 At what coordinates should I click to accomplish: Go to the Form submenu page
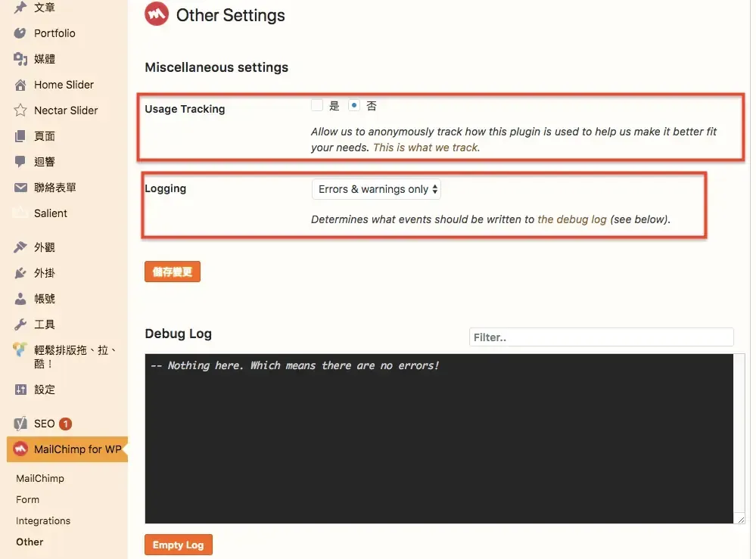[27, 499]
